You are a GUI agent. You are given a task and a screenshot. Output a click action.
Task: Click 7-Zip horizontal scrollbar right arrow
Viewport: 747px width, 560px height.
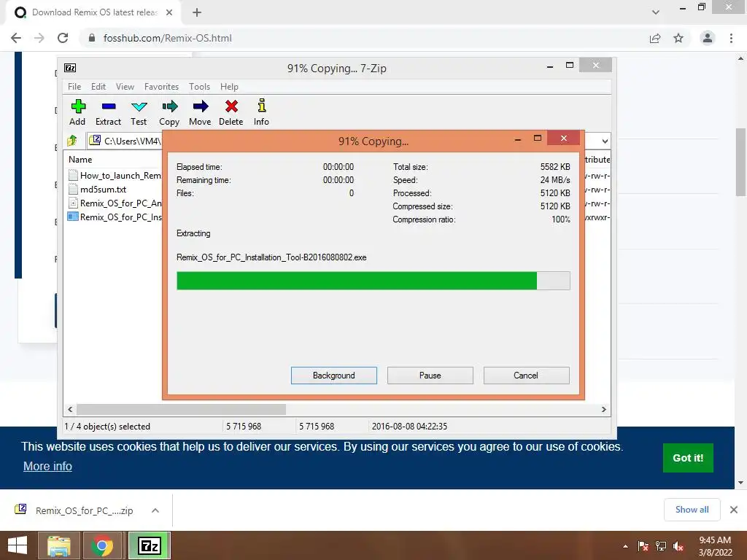click(x=603, y=410)
